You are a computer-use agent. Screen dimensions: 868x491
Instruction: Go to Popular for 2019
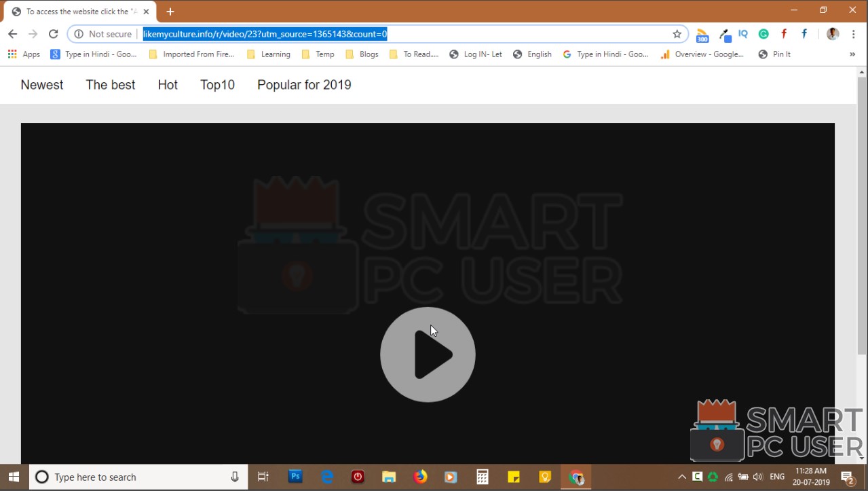click(304, 85)
